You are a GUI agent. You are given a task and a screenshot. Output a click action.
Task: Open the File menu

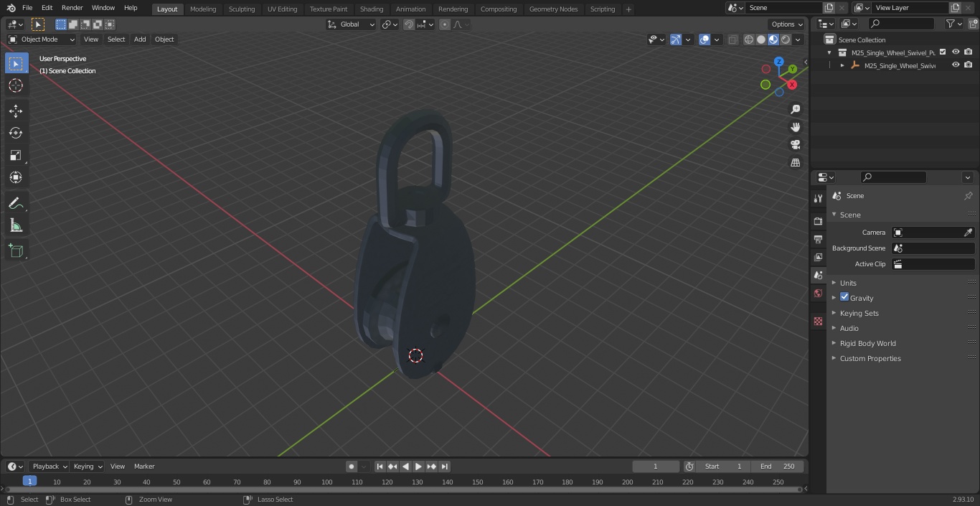27,8
